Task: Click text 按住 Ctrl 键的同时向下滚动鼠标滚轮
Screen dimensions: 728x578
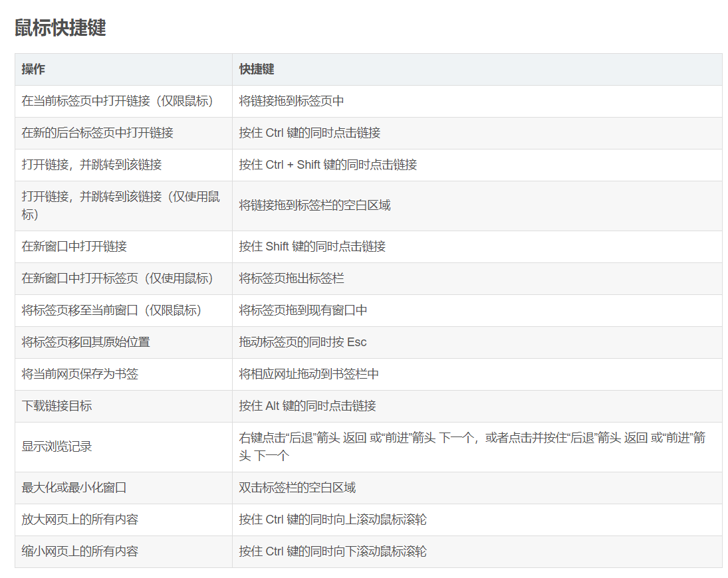Action: (333, 552)
